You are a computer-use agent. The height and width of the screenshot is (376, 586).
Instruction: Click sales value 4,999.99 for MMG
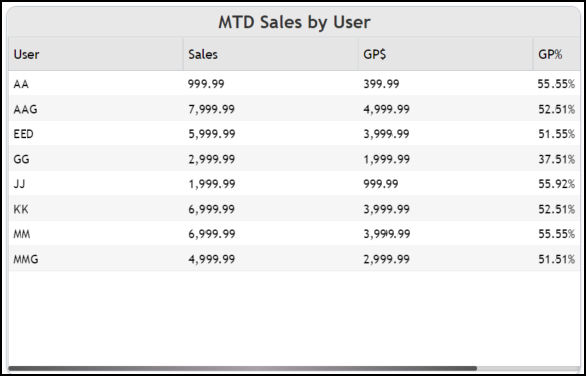click(212, 259)
